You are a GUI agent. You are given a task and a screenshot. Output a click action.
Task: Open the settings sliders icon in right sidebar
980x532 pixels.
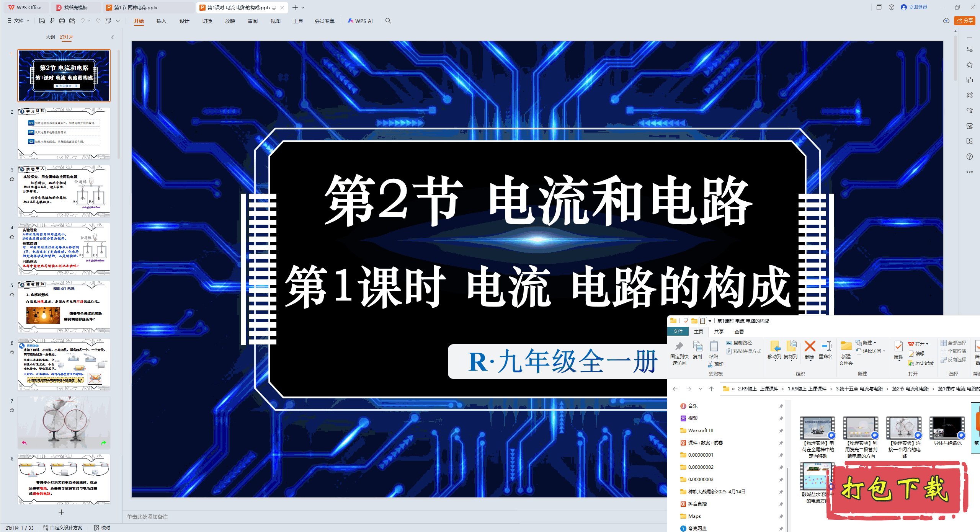pyautogui.click(x=970, y=49)
